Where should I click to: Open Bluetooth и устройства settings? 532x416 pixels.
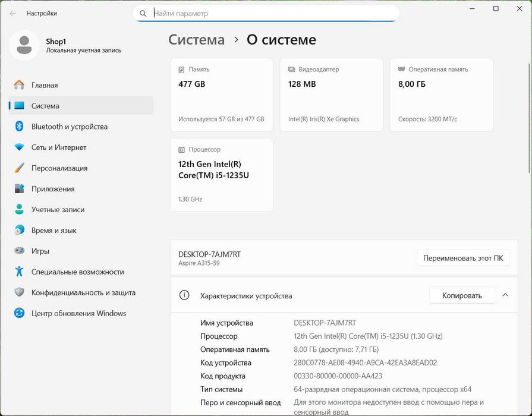point(81,126)
